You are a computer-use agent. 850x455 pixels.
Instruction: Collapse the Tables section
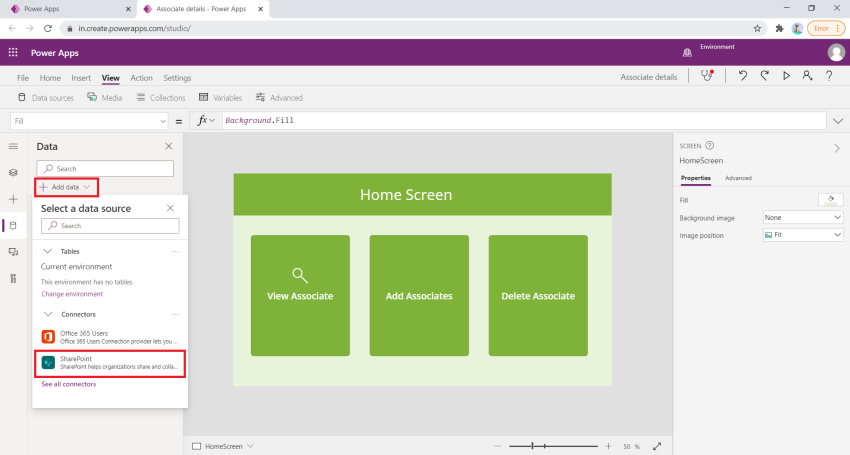coord(48,251)
